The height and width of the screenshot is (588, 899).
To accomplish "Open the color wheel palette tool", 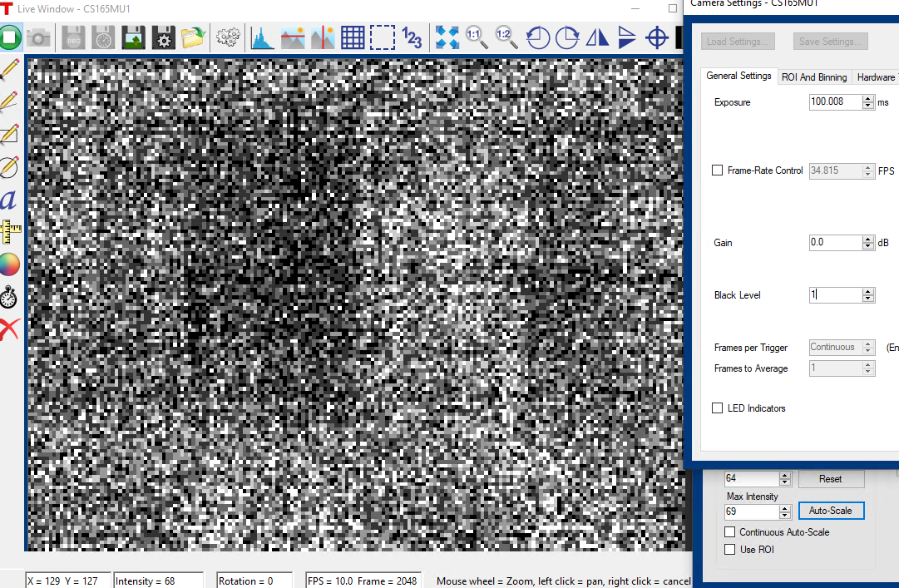I will pos(9,264).
